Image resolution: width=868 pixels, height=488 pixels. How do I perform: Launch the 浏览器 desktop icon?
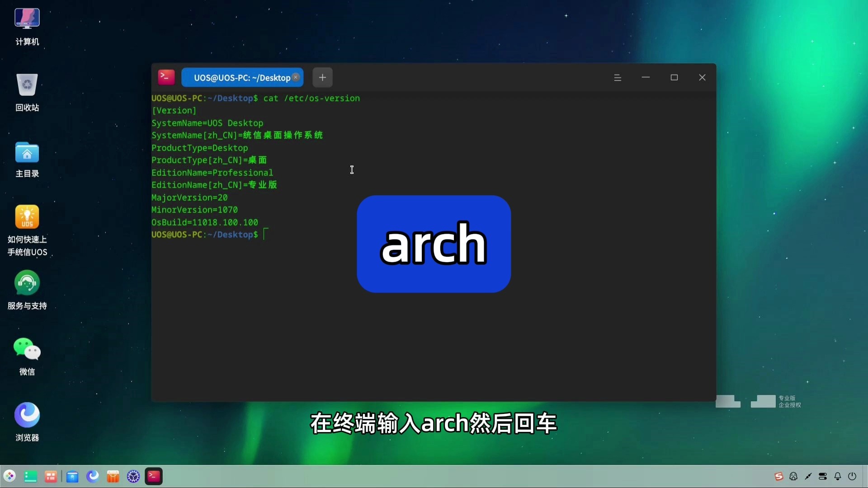pyautogui.click(x=27, y=422)
